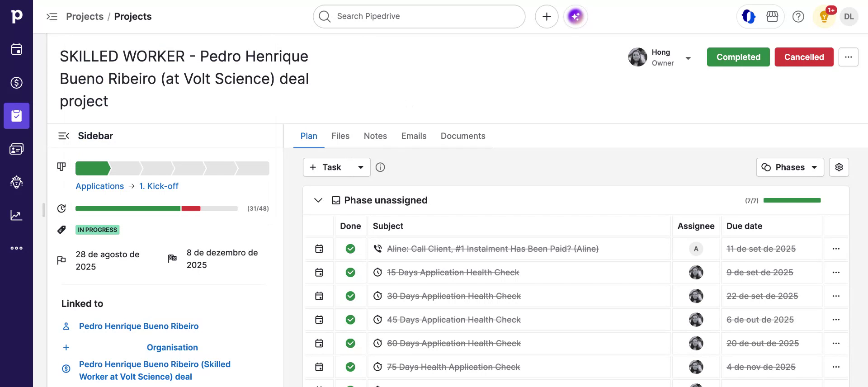Collapse the Phase unassigned section

coord(318,200)
